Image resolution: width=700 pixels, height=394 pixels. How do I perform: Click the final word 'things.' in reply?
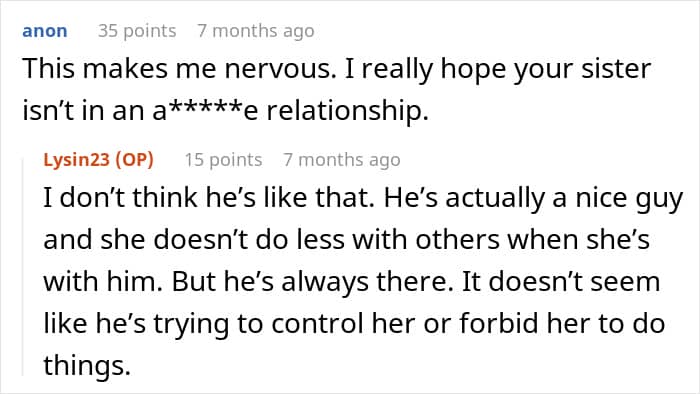87,365
